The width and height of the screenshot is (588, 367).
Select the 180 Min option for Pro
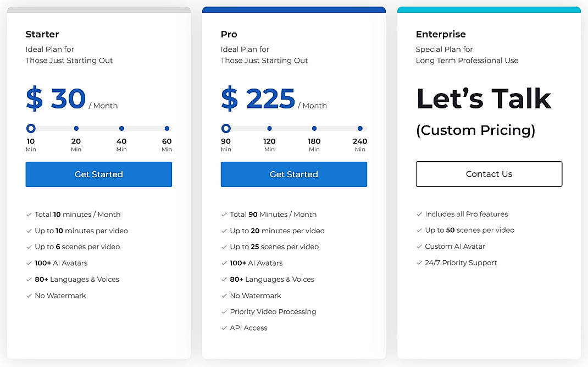click(x=314, y=128)
